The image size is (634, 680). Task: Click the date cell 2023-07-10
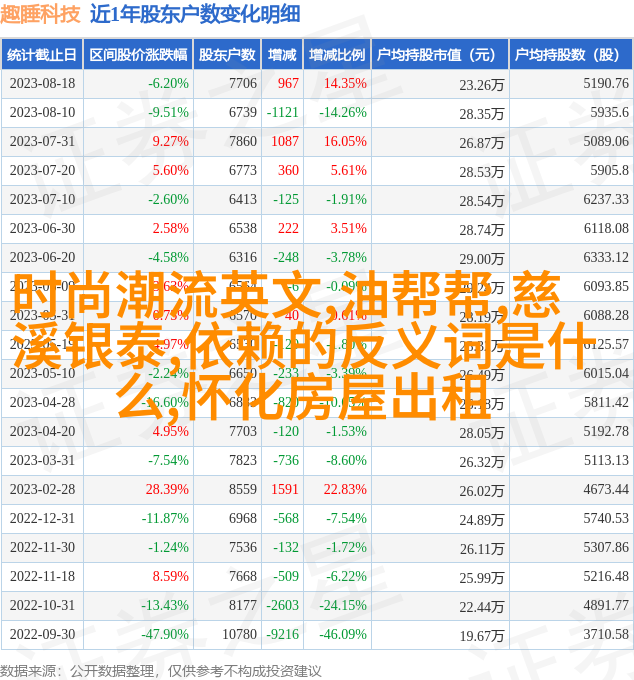tap(42, 199)
